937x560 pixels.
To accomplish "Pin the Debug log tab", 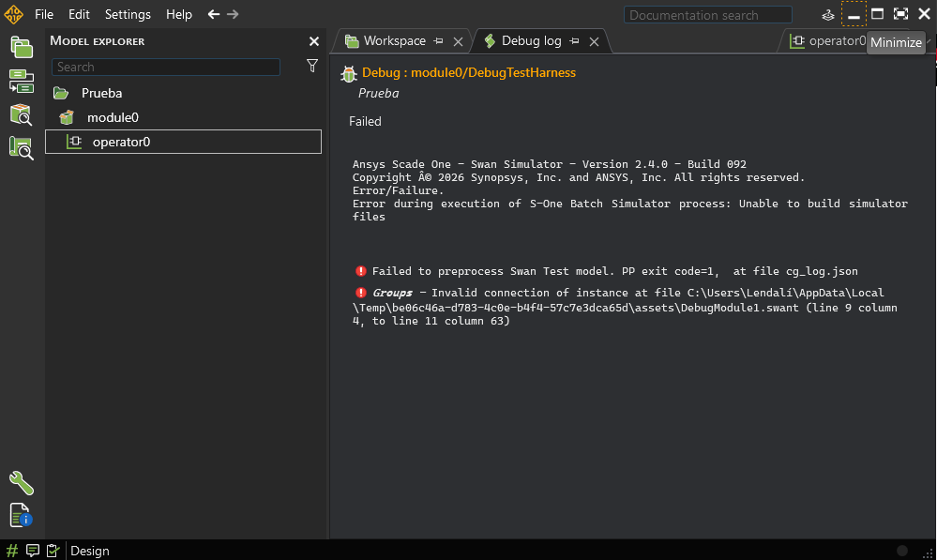I will tap(574, 41).
